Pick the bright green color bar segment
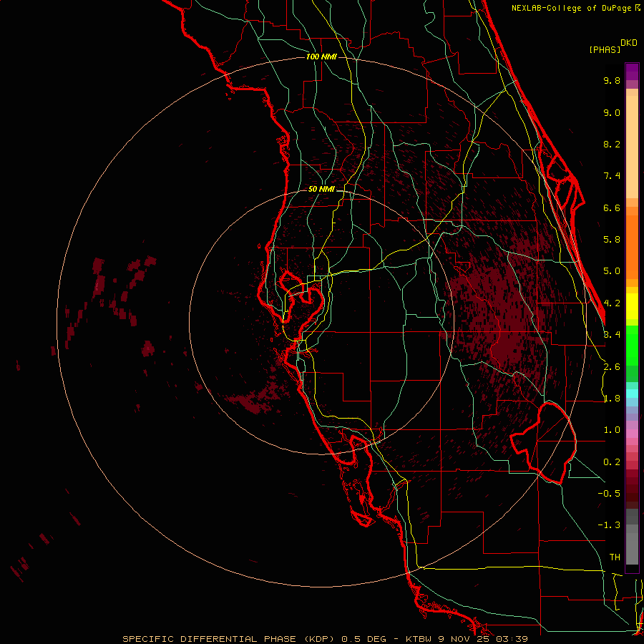 click(632, 345)
